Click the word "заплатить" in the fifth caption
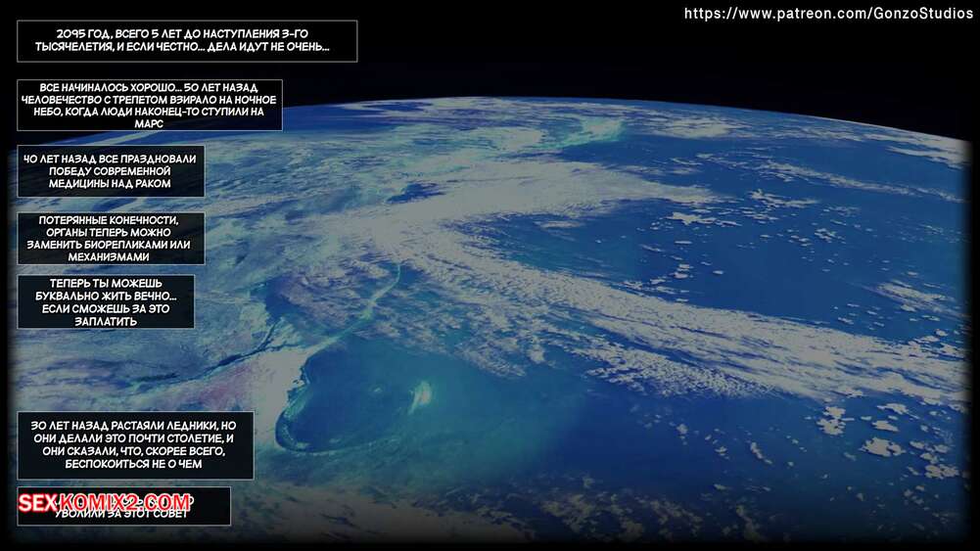This screenshot has height=551, width=980. click(x=106, y=320)
